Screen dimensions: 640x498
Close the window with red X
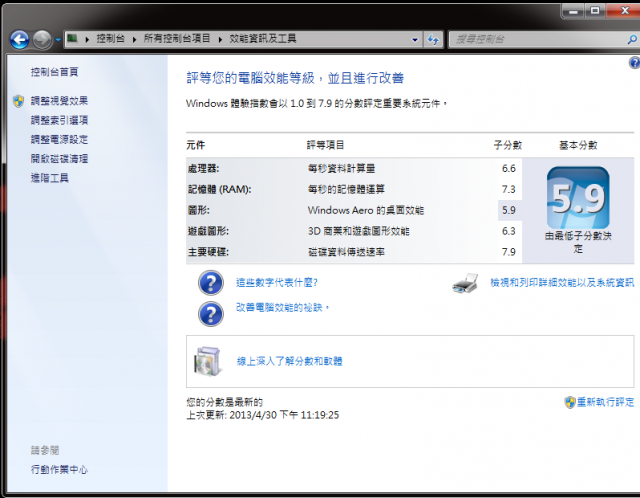624,11
